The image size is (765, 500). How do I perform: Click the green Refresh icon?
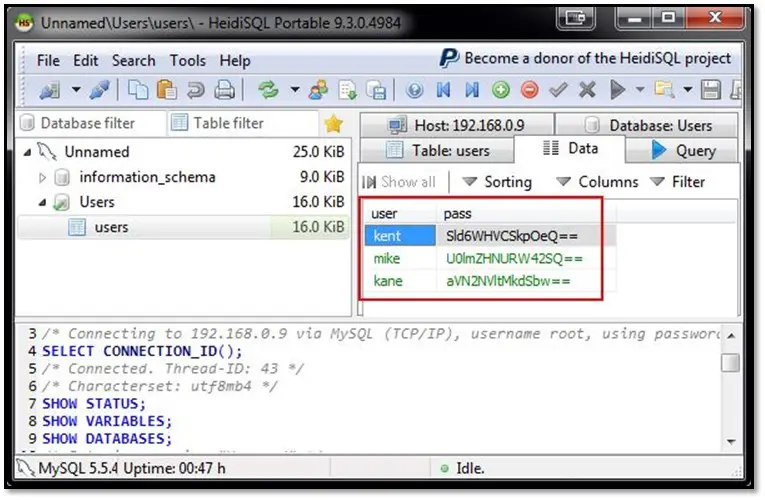[x=268, y=90]
